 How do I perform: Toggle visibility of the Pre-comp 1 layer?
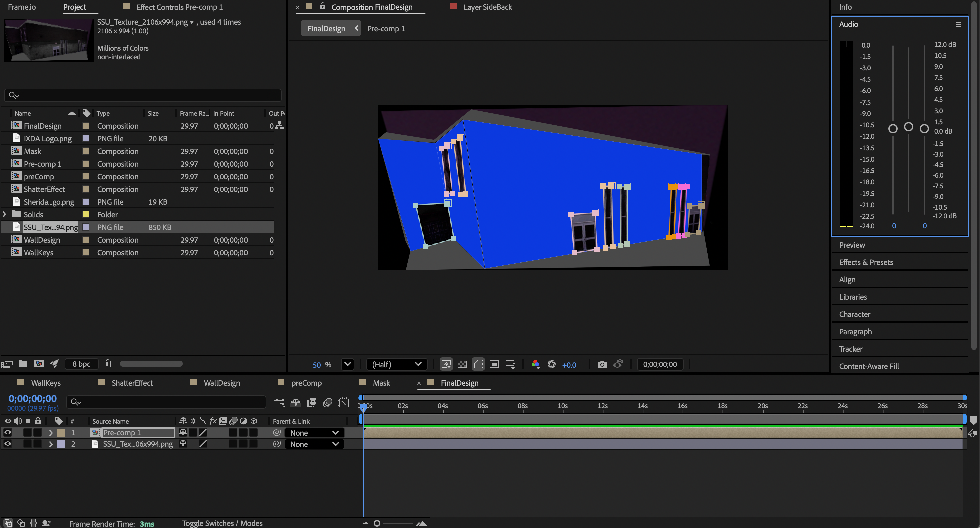[8, 432]
